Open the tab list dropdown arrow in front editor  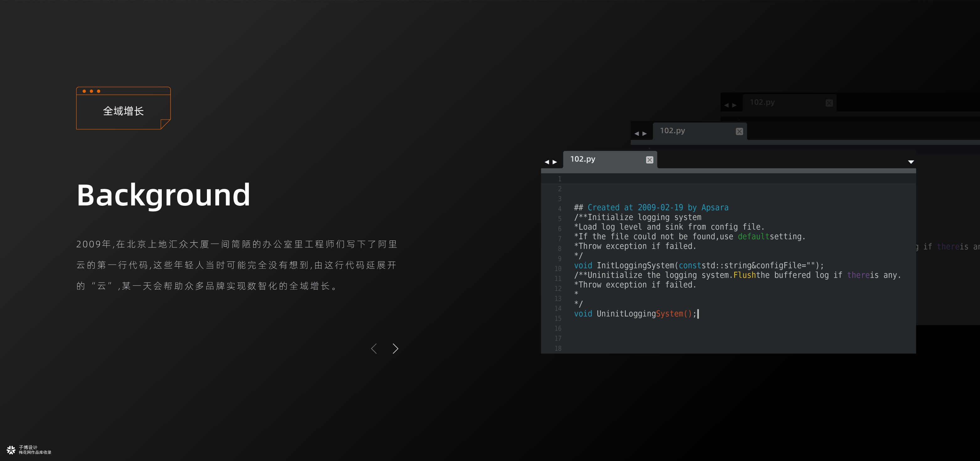(x=911, y=162)
